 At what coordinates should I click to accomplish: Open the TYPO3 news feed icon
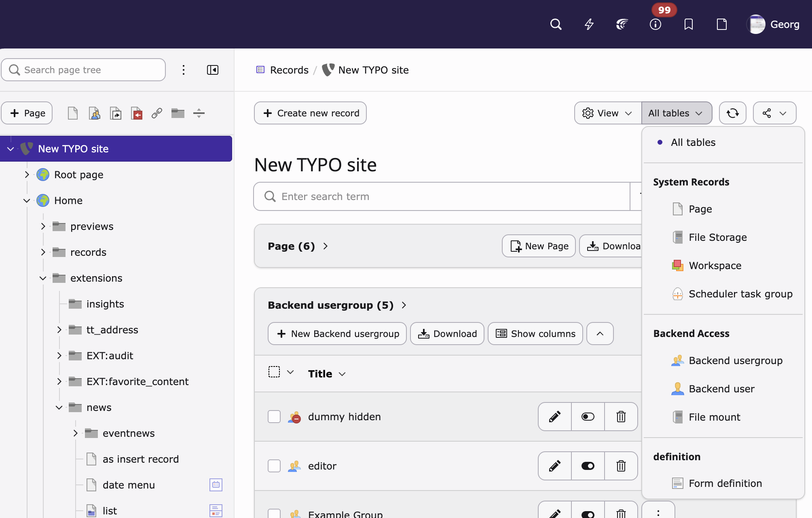(622, 24)
